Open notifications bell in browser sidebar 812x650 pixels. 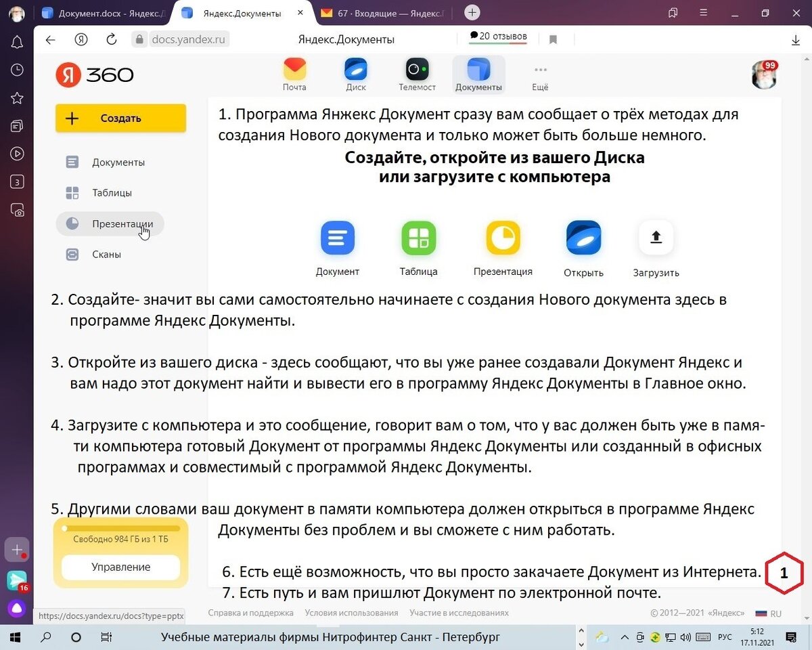(18, 42)
